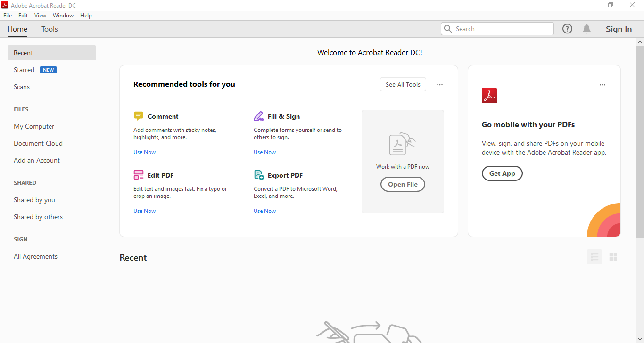Open options menu for Recommended tools card
This screenshot has height=343, width=644.
click(x=440, y=85)
